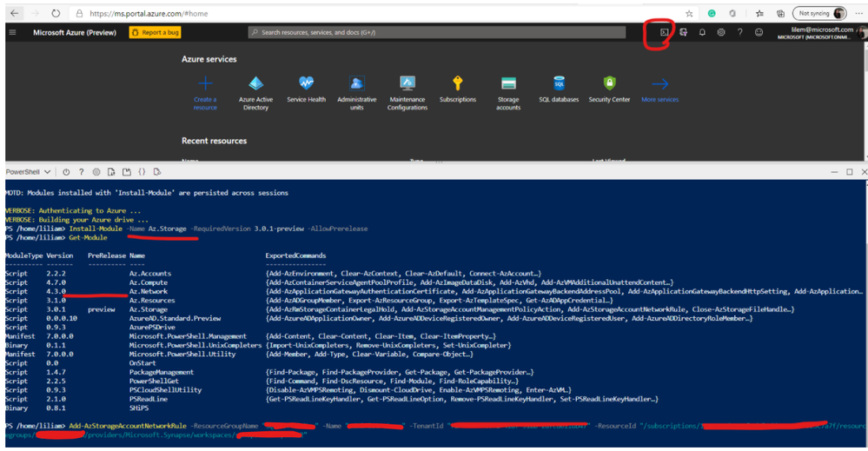Open Security Center shield icon
This screenshot has height=451, width=868.
coord(609,83)
